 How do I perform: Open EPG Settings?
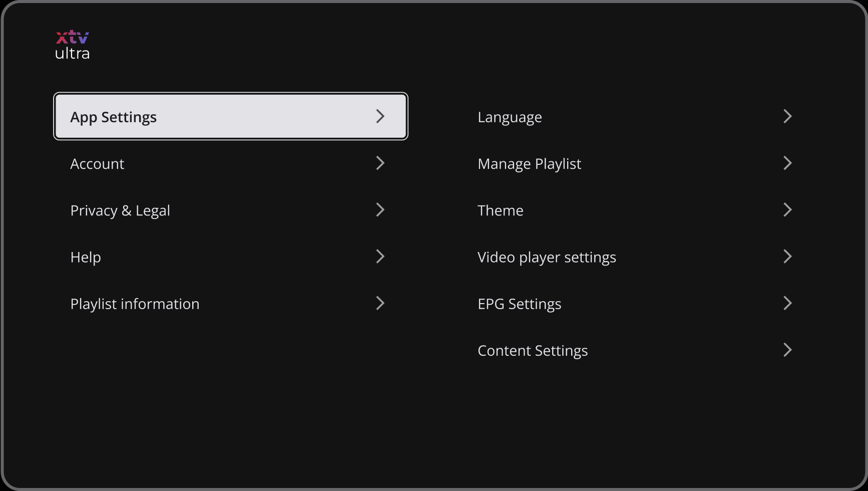pos(638,303)
